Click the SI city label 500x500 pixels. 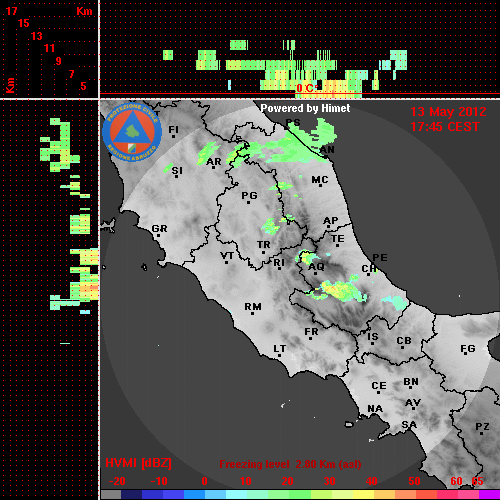(177, 171)
